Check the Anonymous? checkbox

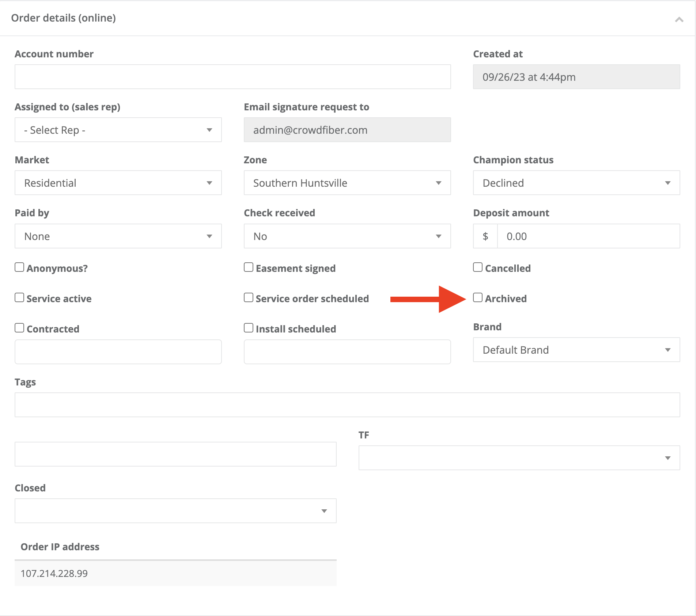[19, 267]
